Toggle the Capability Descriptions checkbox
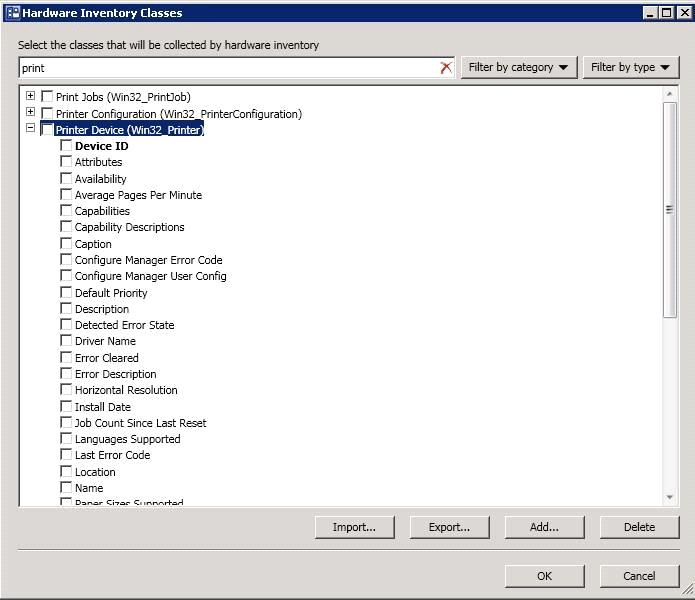Image resolution: width=695 pixels, height=600 pixels. (66, 226)
